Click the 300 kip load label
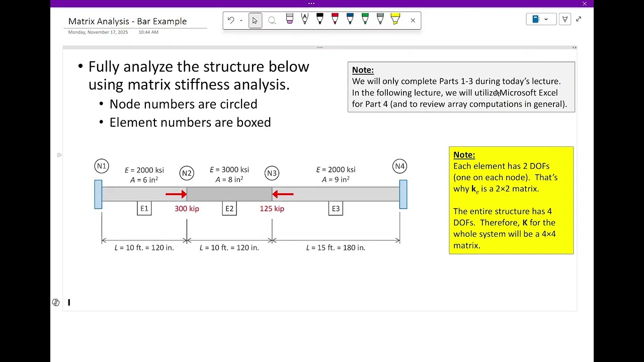 (x=187, y=208)
